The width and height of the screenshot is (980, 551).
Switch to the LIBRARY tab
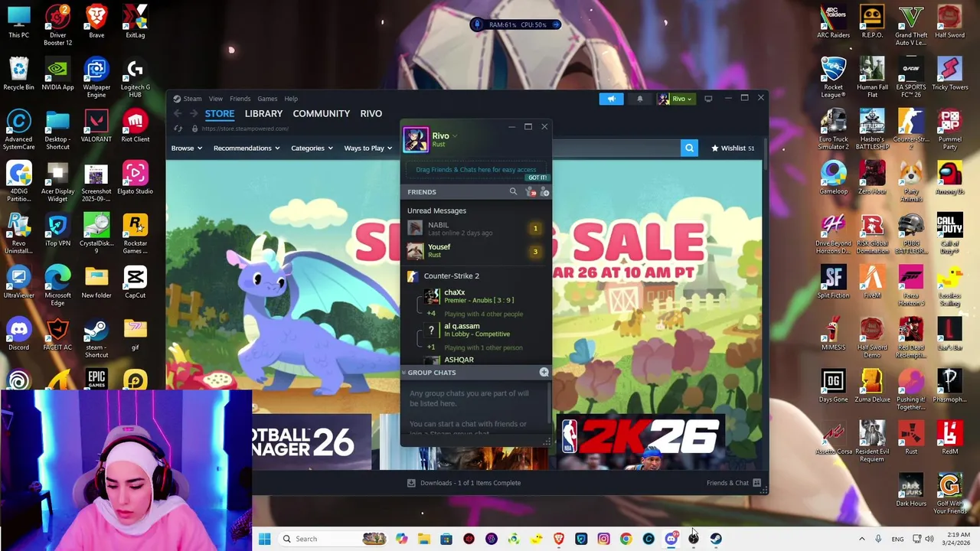[x=263, y=114]
